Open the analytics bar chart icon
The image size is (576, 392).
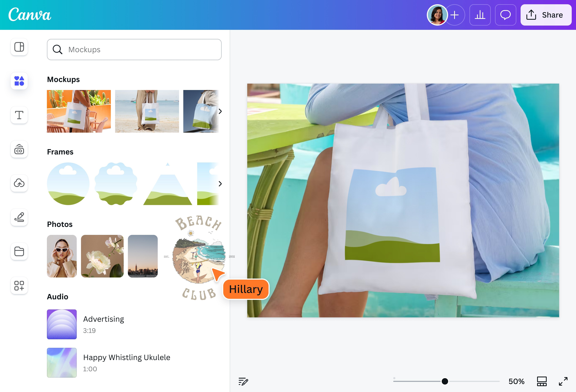(480, 15)
